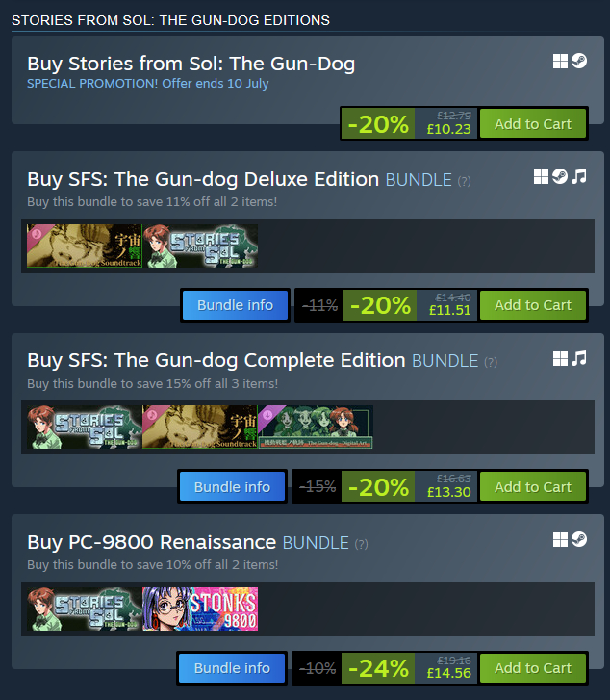
Task: Click Windows icon on PC-9800 Renaissance bundle
Action: point(560,539)
